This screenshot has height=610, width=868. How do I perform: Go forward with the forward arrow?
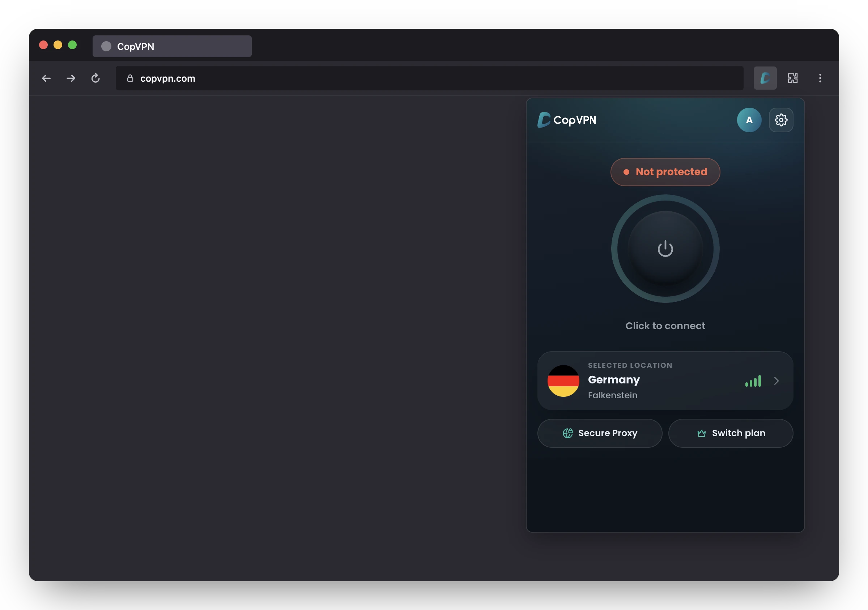[71, 78]
